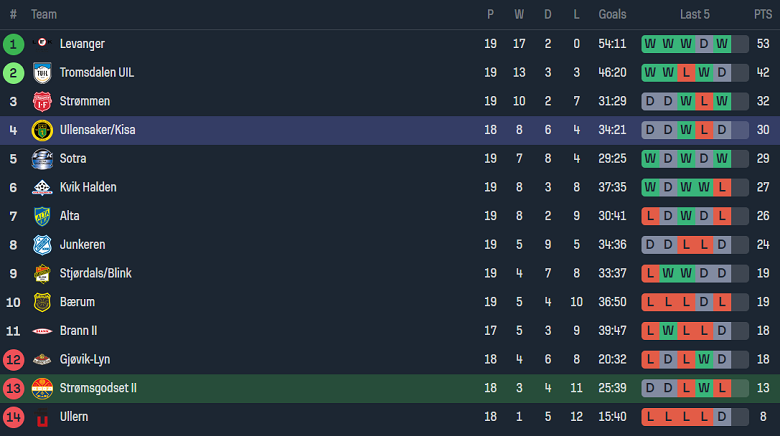Click Levanger's most recent W form badge
This screenshot has width=780, height=436.
722,44
